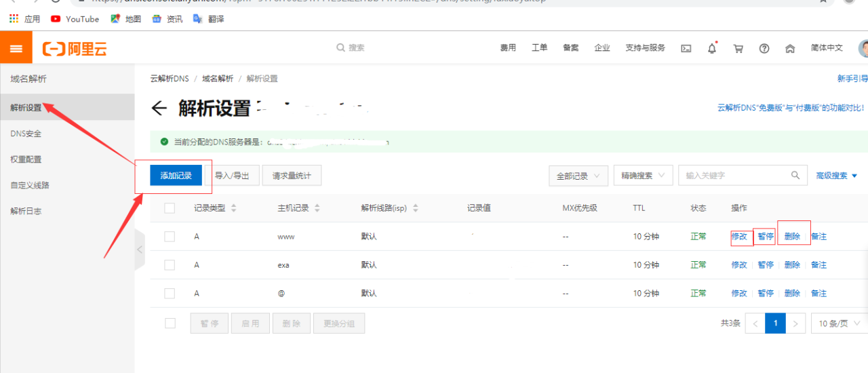Collapse the left sidebar handle

click(140, 250)
